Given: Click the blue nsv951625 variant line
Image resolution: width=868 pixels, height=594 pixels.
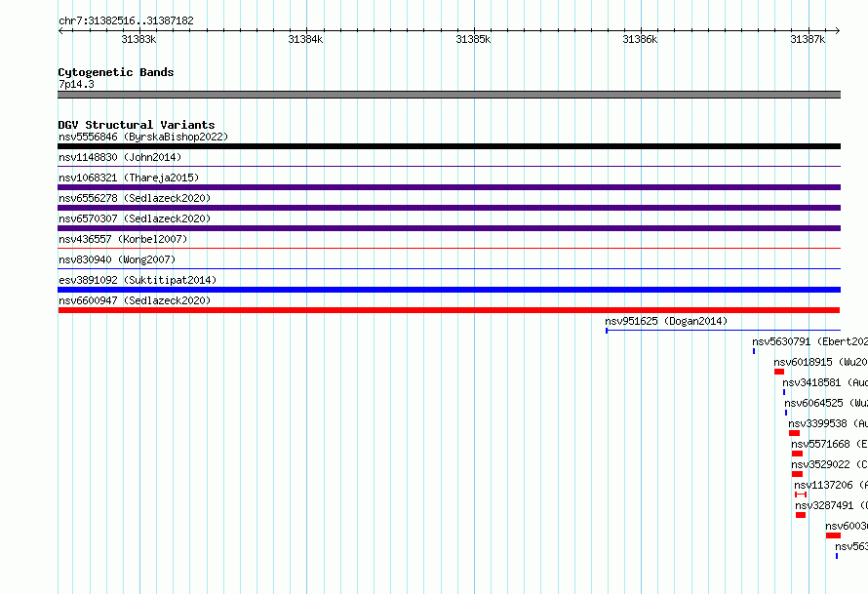Looking at the screenshot, I should coord(723,331).
